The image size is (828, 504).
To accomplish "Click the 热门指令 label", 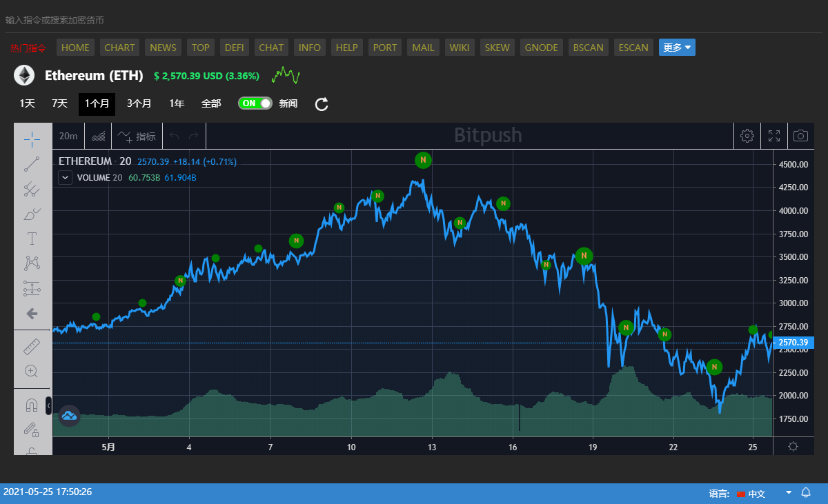I will 28,48.
